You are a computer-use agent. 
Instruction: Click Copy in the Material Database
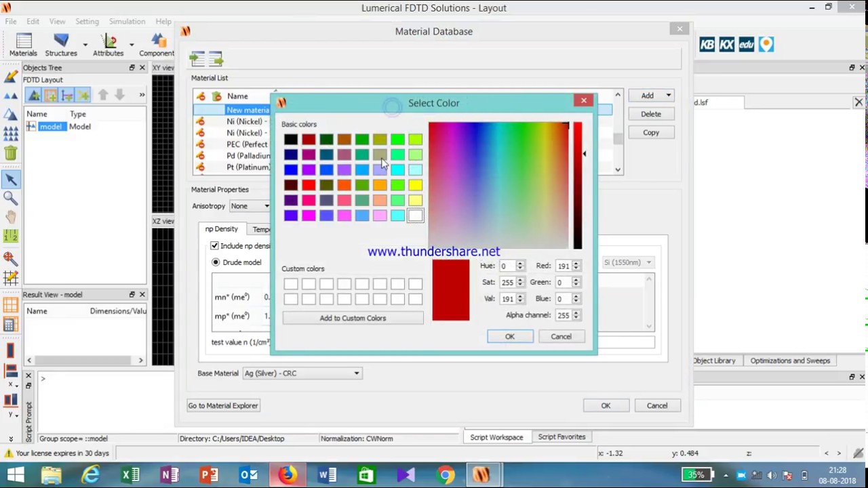tap(651, 133)
